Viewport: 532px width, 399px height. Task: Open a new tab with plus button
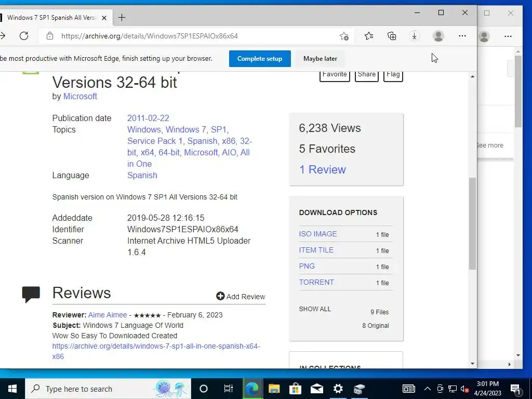[x=122, y=17]
